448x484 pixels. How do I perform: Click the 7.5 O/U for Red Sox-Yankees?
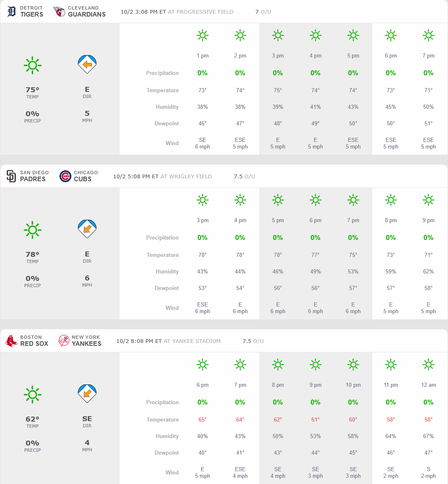click(253, 341)
